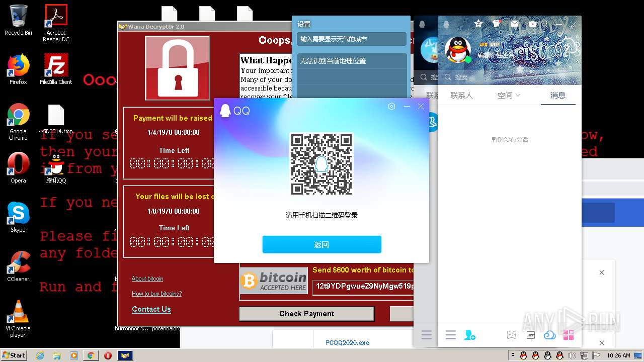Open the Start menu
This screenshot has height=362, width=644.
click(x=14, y=355)
